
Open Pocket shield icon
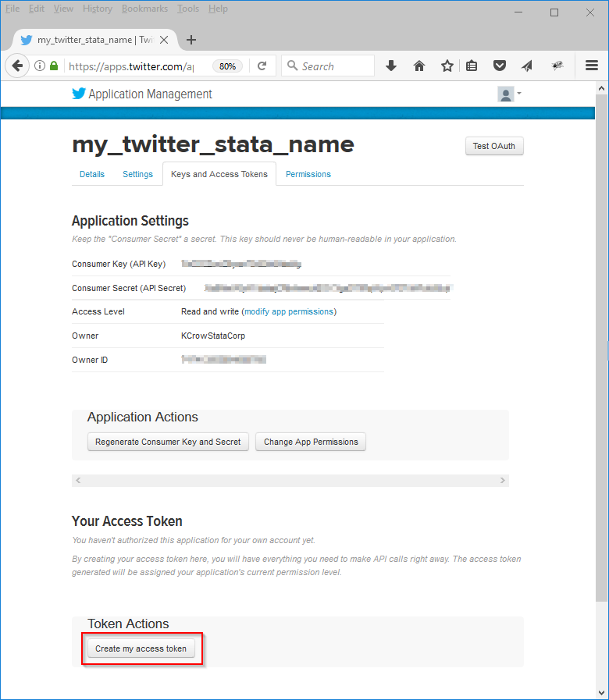point(500,66)
